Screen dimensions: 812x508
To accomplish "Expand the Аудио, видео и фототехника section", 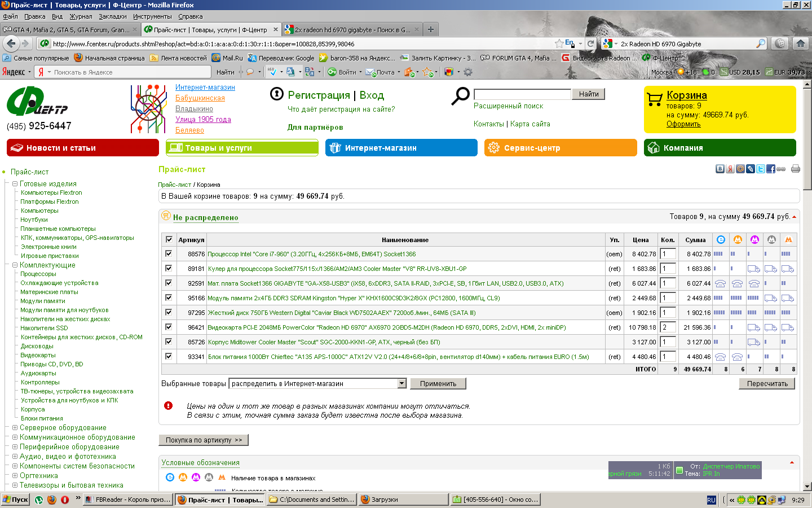I will pyautogui.click(x=15, y=456).
